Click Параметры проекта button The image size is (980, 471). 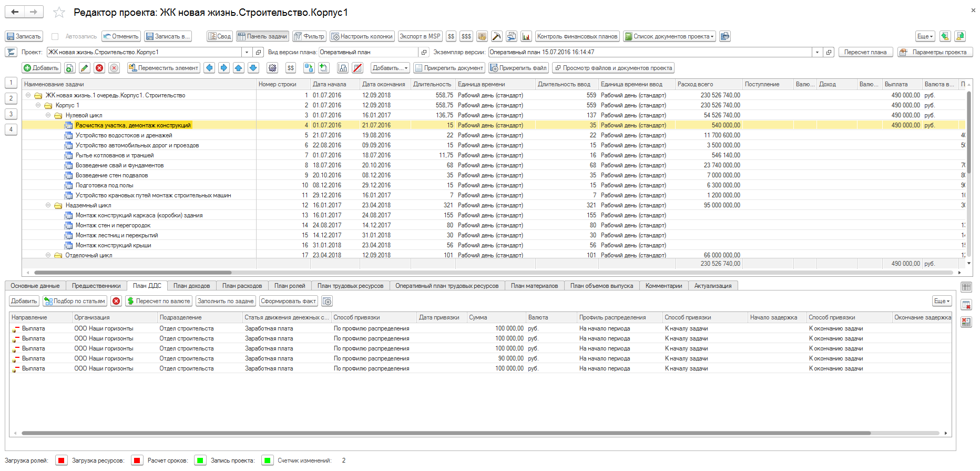coord(935,52)
